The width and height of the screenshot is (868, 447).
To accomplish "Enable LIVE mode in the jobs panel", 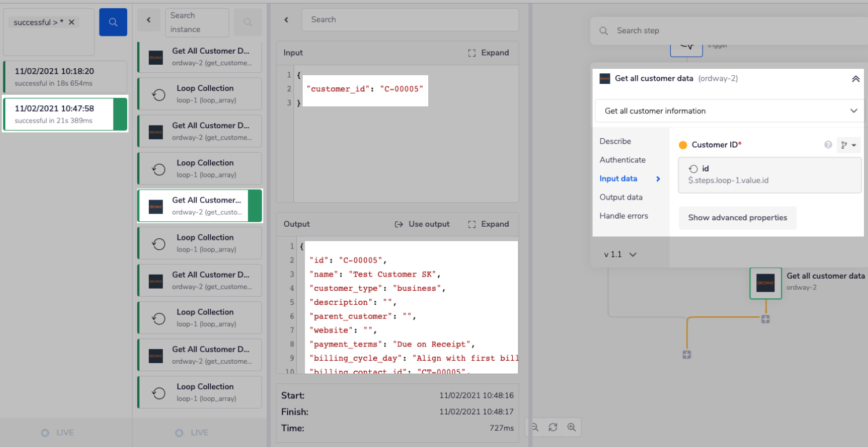I will point(57,432).
